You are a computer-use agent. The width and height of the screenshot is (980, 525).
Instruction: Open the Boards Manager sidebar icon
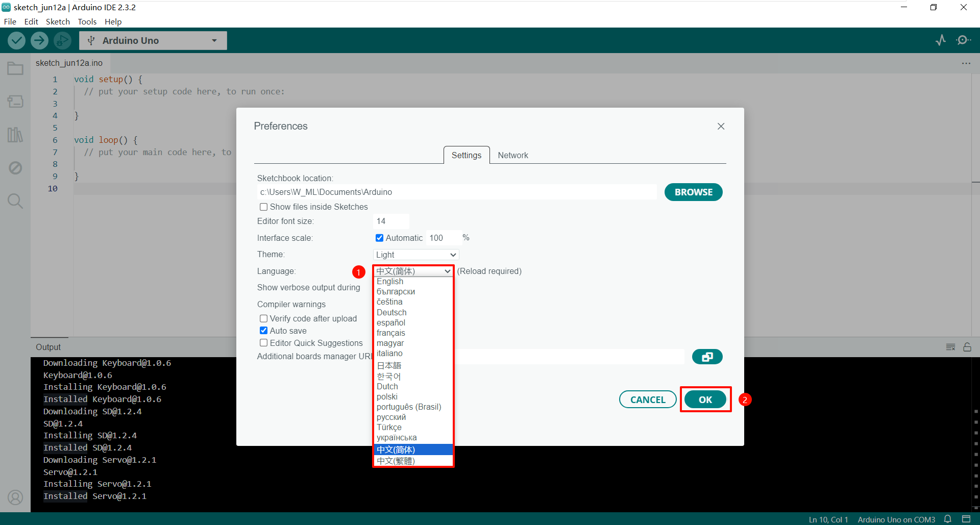[x=15, y=102]
